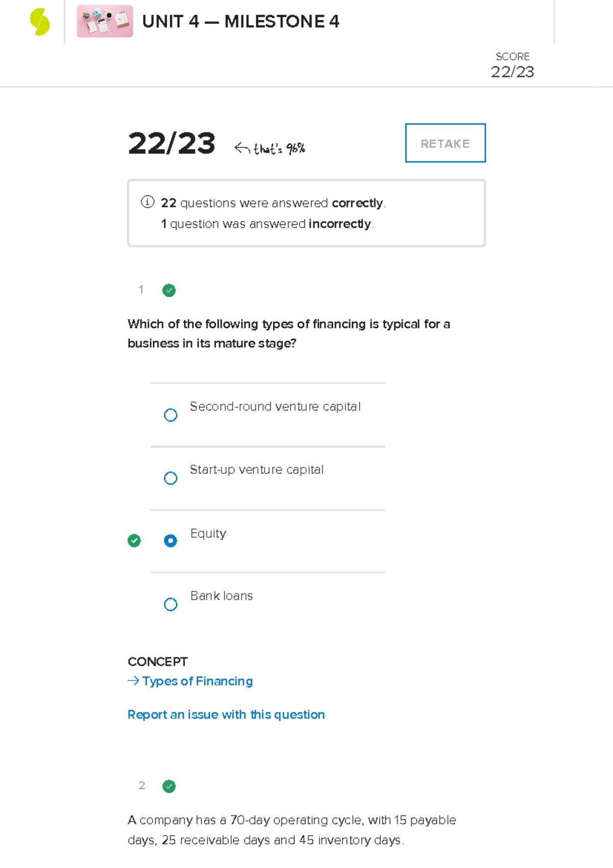Viewport: 613px width, 868px height.
Task: Choose the Bank loans radio option
Action: [x=171, y=604]
